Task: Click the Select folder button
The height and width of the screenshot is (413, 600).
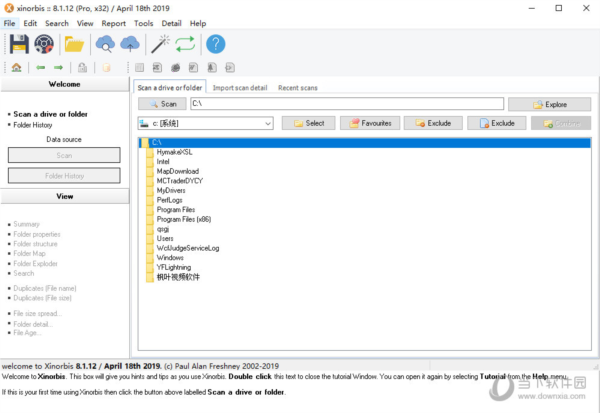Action: [309, 123]
